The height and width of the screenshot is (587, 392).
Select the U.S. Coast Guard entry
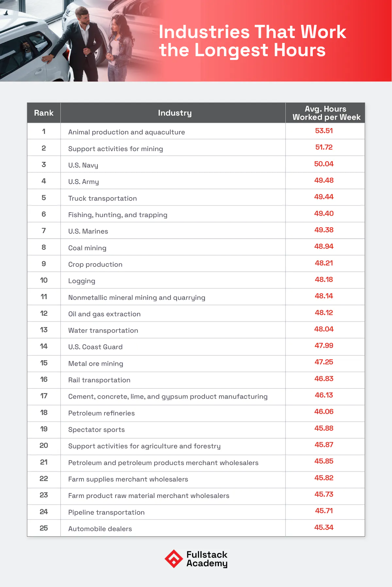pos(95,347)
